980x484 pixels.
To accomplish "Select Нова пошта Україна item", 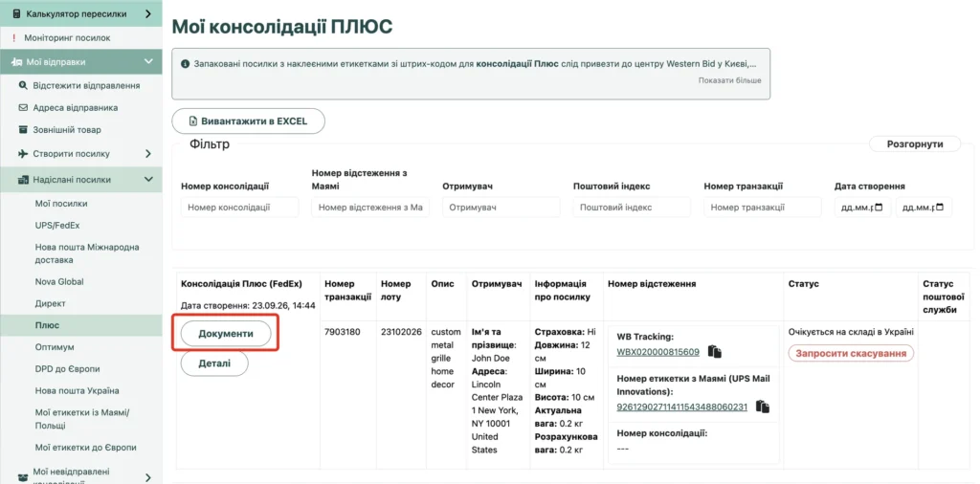I will click(x=77, y=391).
